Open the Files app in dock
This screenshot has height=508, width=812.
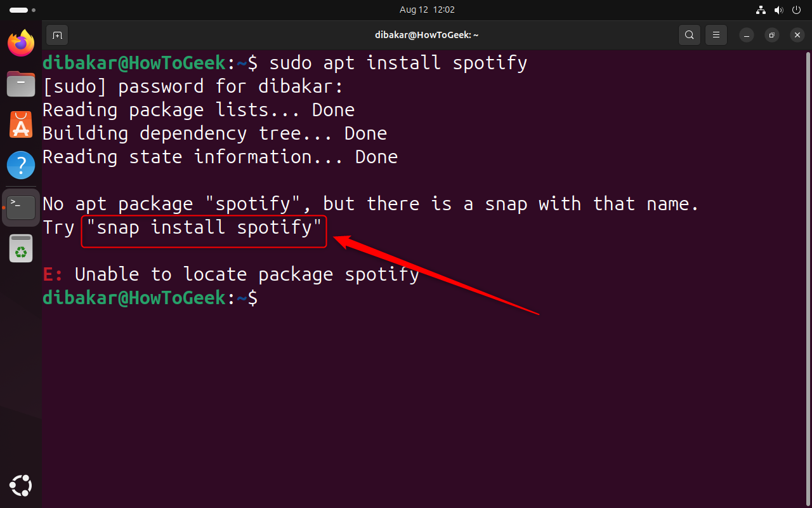(21, 84)
